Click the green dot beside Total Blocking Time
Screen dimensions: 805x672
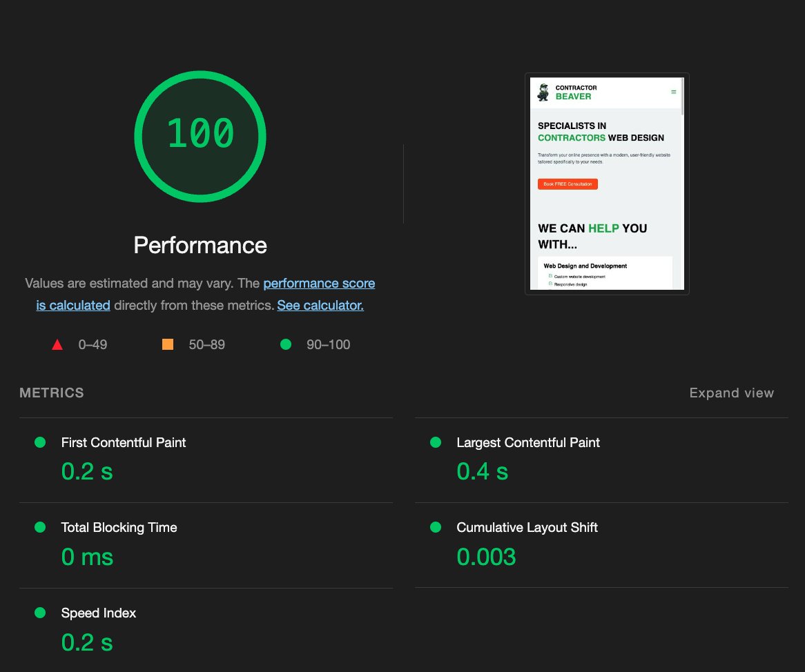pyautogui.click(x=39, y=527)
